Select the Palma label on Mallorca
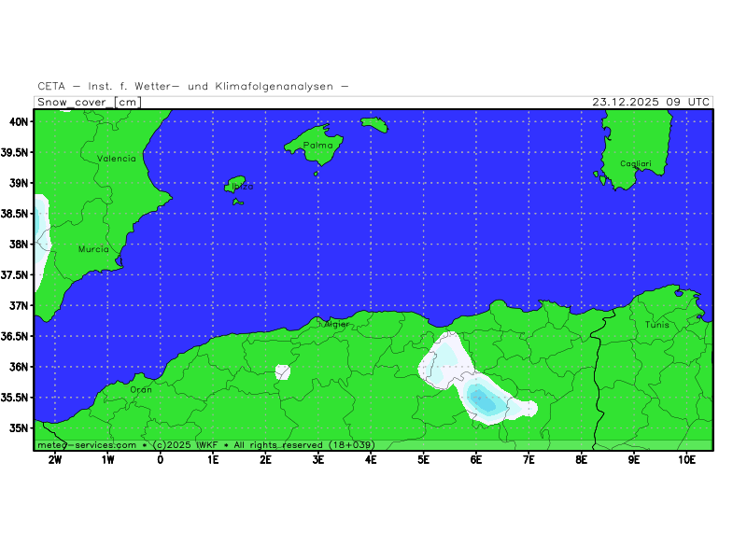This screenshot has width=747, height=560. [317, 146]
